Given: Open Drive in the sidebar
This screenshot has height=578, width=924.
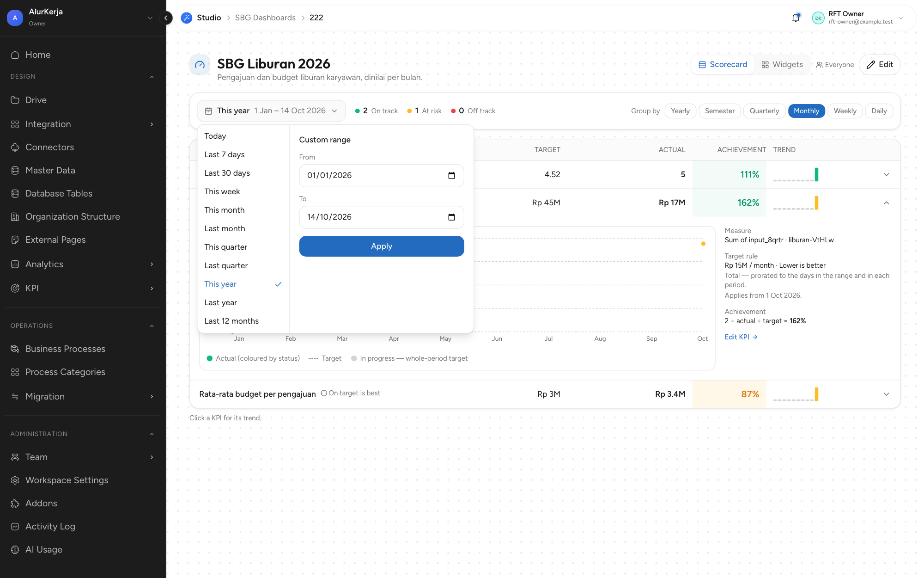Looking at the screenshot, I should (83, 100).
